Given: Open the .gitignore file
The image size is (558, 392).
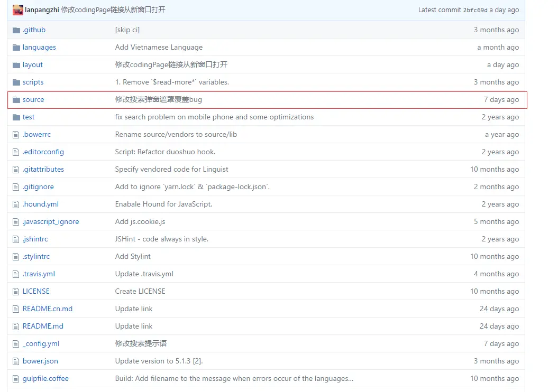Looking at the screenshot, I should coord(38,186).
